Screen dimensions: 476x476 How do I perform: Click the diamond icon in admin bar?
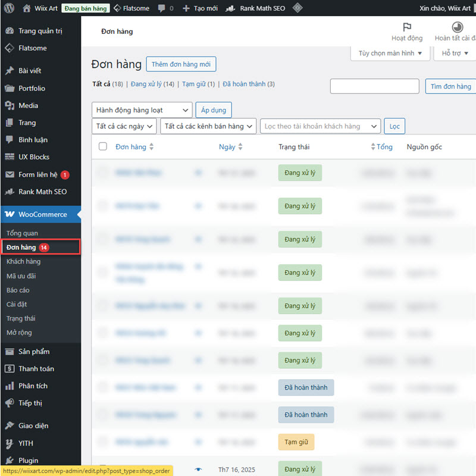pyautogui.click(x=297, y=8)
